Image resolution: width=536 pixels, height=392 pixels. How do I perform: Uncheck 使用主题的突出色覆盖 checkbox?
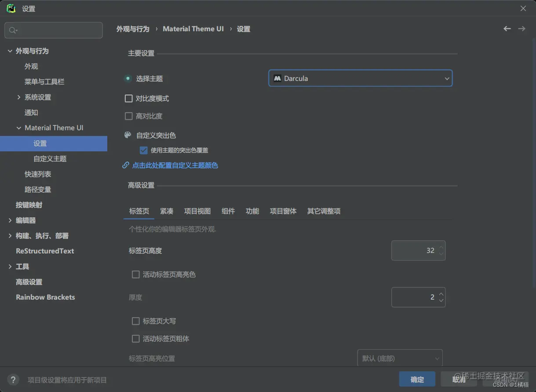coord(144,150)
